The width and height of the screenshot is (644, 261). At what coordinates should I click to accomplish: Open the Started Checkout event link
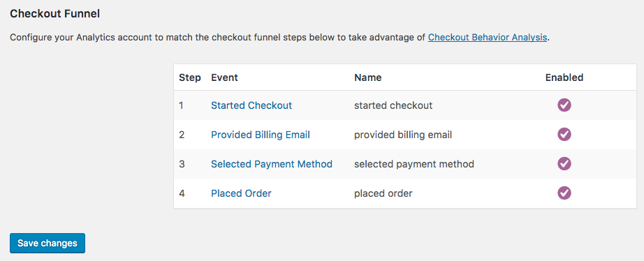[x=251, y=105]
